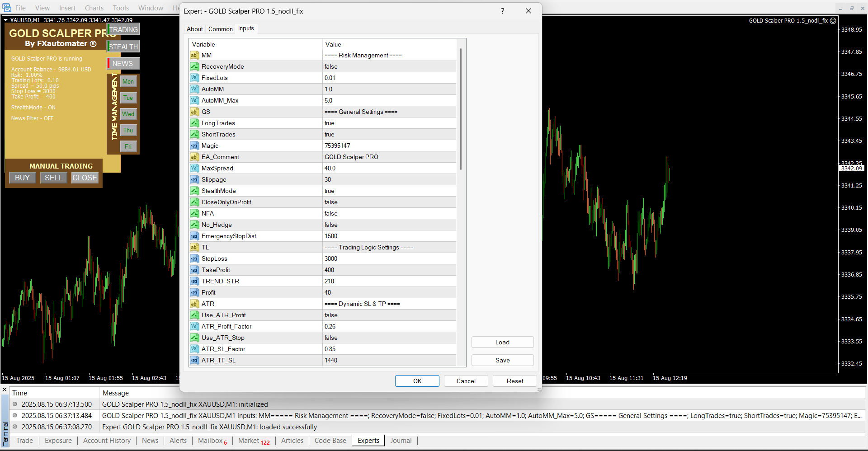Click the expert smiley icon on chart

[x=833, y=20]
